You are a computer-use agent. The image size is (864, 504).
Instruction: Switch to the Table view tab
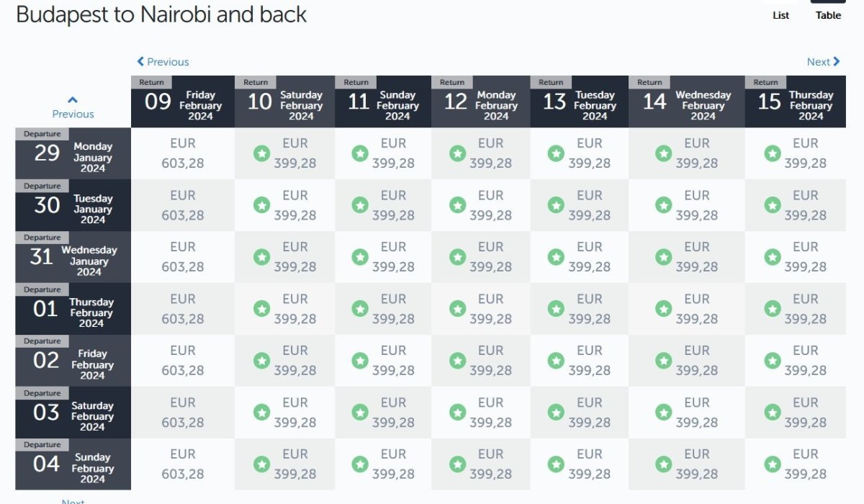tap(828, 15)
